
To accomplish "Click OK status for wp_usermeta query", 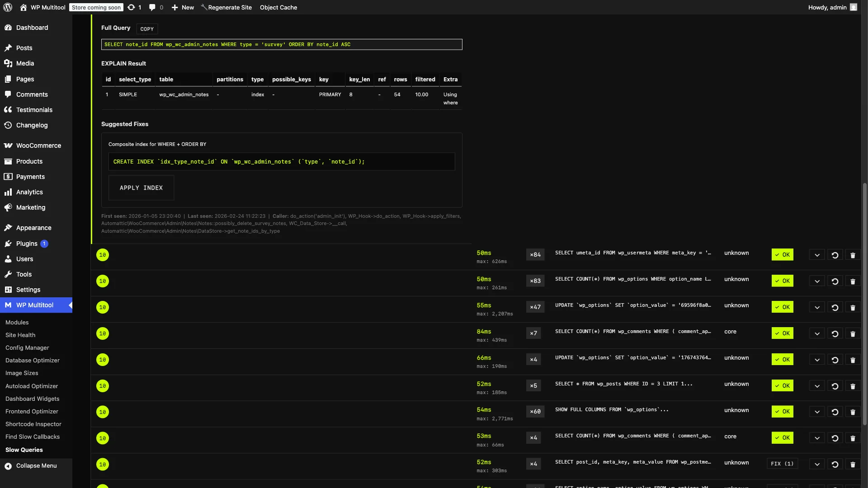I will point(783,255).
